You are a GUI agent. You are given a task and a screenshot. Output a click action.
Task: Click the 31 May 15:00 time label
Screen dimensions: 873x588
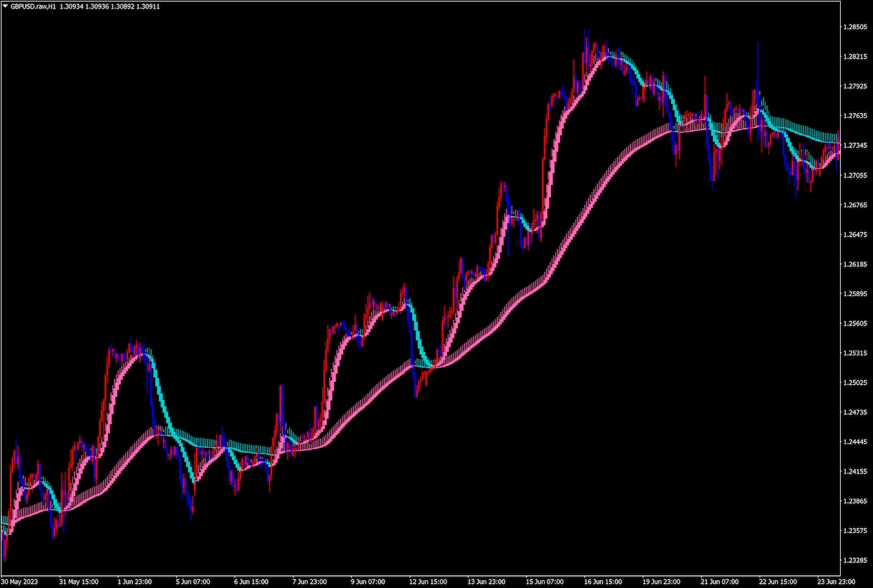[79, 582]
